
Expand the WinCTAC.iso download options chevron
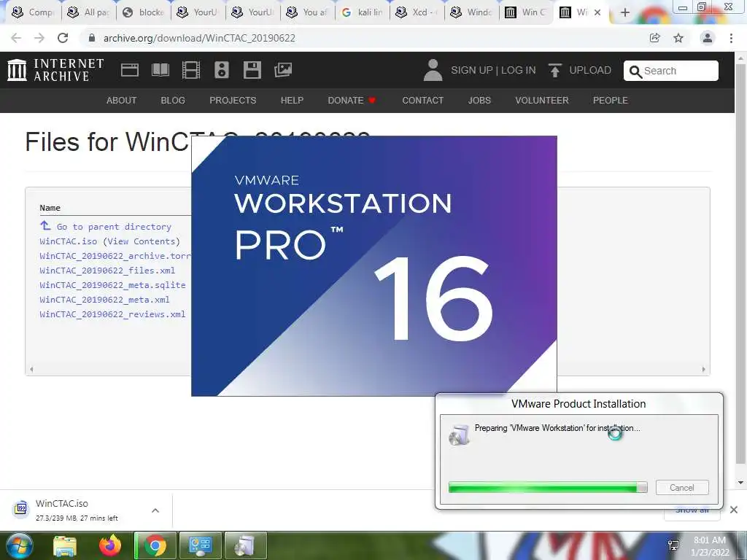155,510
